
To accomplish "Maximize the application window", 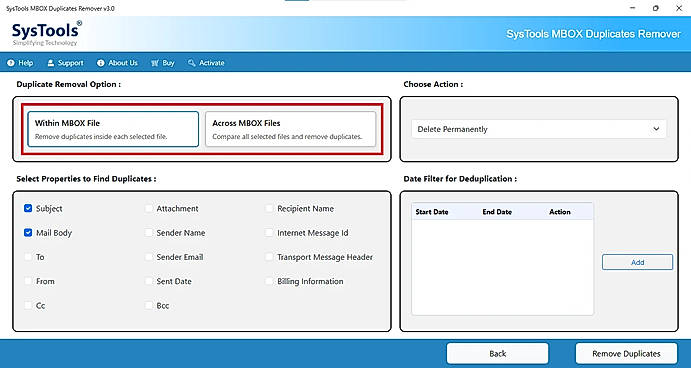I will click(656, 8).
